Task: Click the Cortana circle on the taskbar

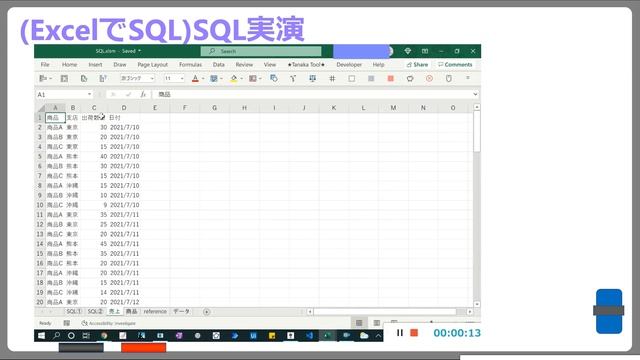Action: coord(71,336)
